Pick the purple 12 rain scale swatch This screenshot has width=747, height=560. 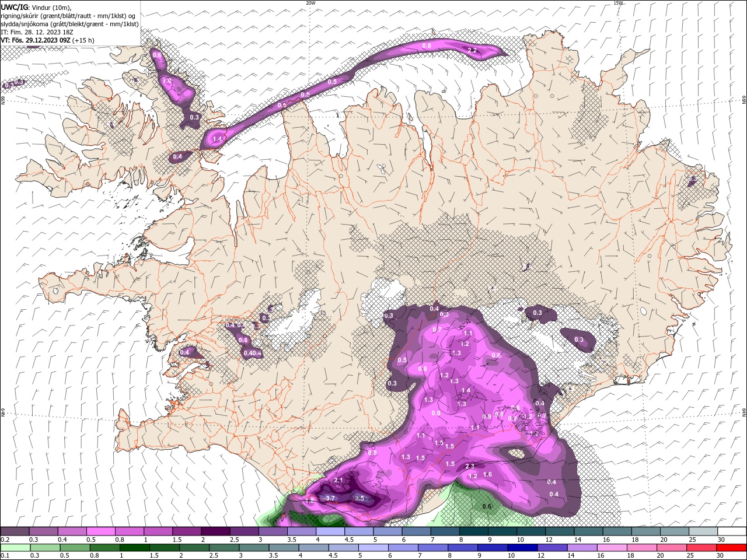pos(553,548)
